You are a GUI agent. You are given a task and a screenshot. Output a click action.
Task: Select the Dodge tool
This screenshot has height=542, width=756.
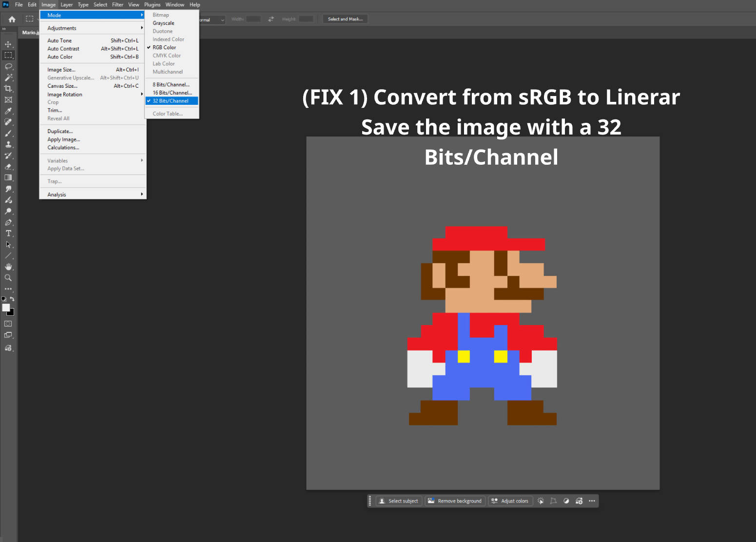click(x=8, y=212)
